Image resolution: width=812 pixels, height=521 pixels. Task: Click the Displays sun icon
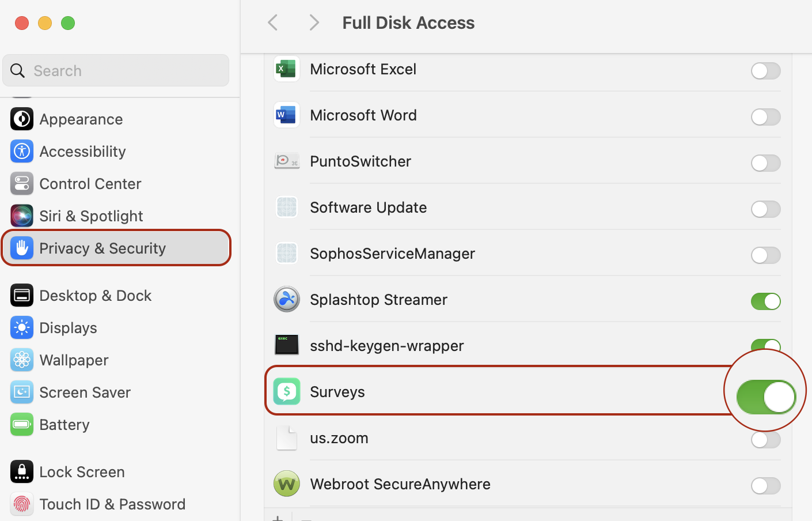[22, 328]
